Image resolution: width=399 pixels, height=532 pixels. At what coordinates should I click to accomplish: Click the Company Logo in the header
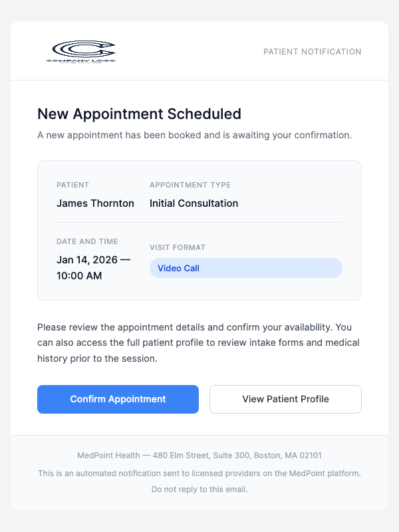coord(81,51)
